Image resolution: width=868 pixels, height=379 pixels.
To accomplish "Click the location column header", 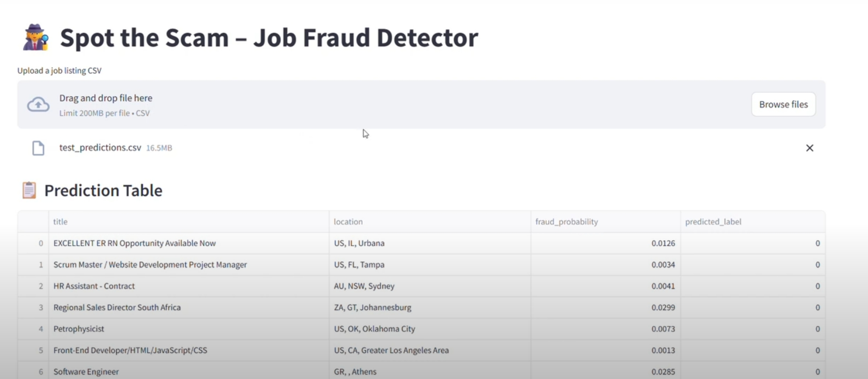I will pyautogui.click(x=349, y=221).
